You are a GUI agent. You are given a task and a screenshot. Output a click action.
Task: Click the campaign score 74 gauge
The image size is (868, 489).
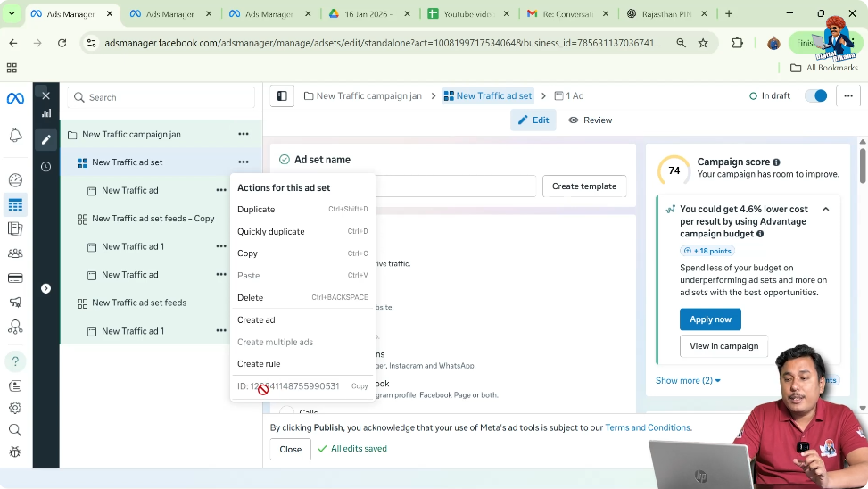674,170
